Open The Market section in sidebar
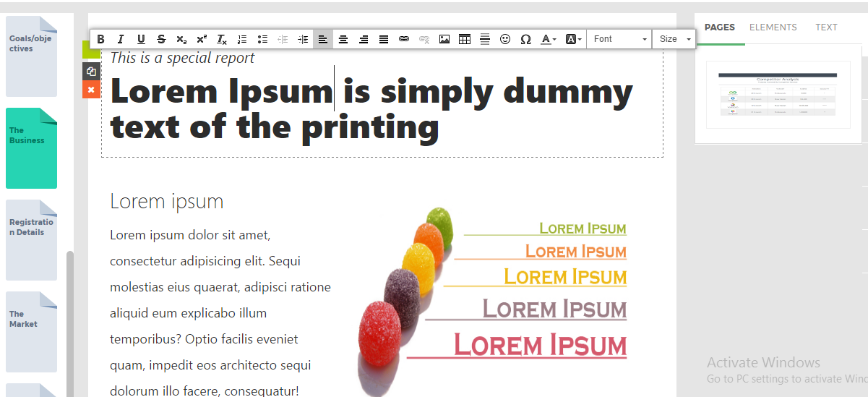This screenshot has height=397, width=868. (x=31, y=332)
